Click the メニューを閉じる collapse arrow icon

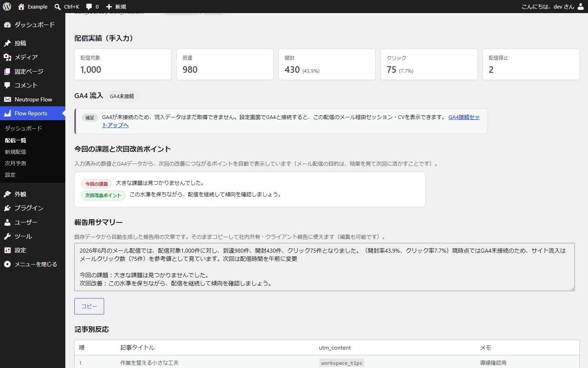pos(7,265)
